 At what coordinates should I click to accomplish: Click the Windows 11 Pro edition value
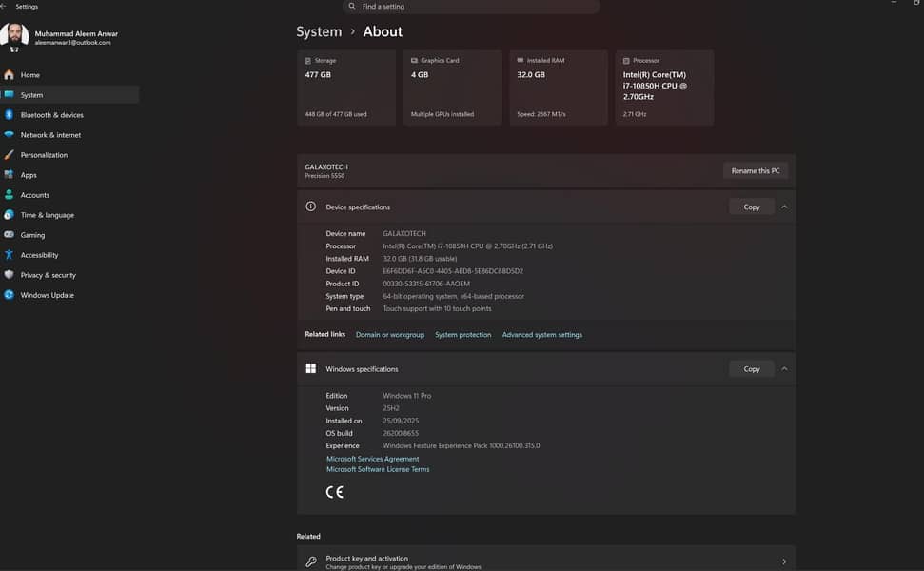pos(406,395)
